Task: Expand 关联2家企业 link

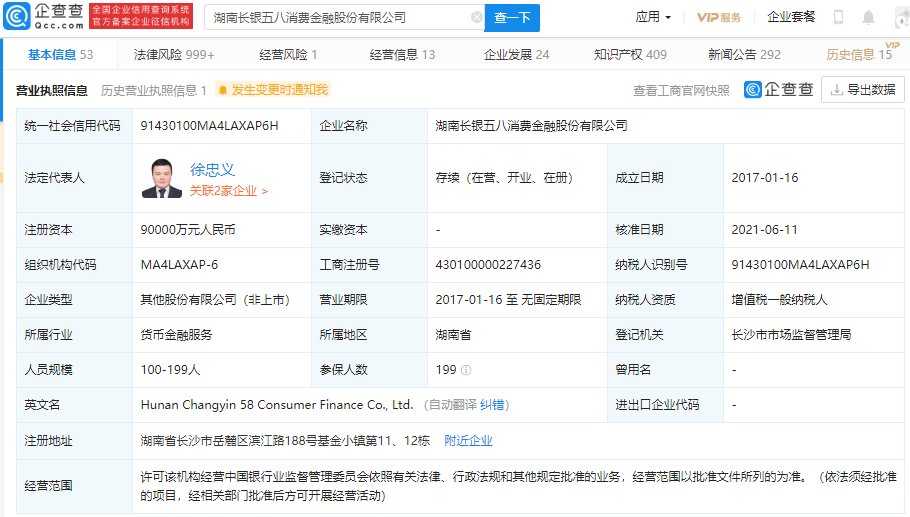Action: [x=229, y=191]
